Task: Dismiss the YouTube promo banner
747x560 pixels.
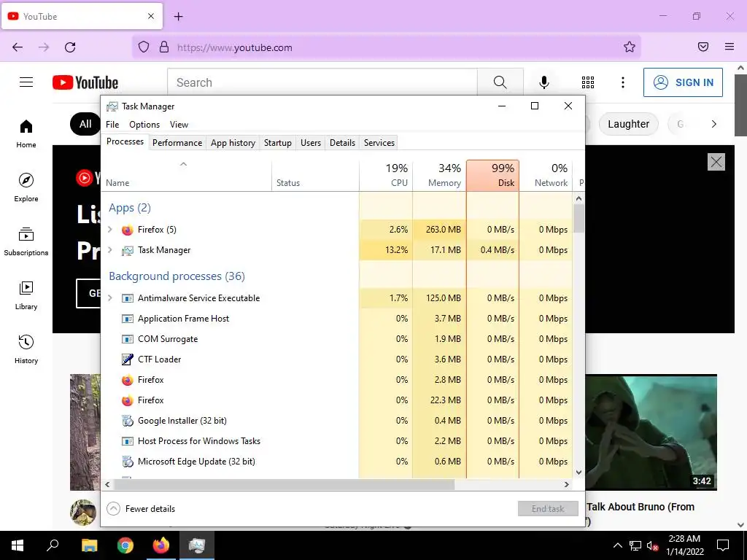Action: click(x=716, y=162)
